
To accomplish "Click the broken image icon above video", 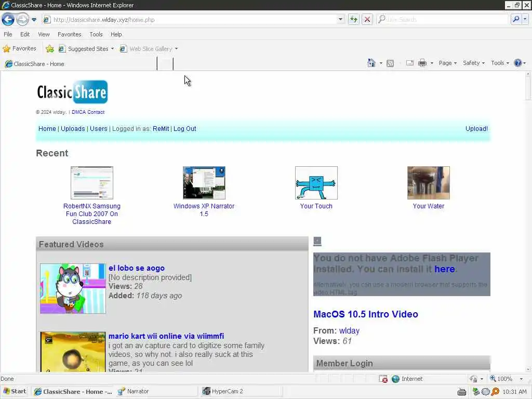I will coord(317,241).
